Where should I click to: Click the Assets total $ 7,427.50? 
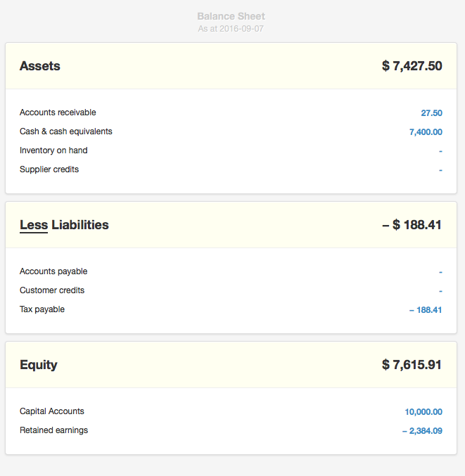(x=412, y=66)
